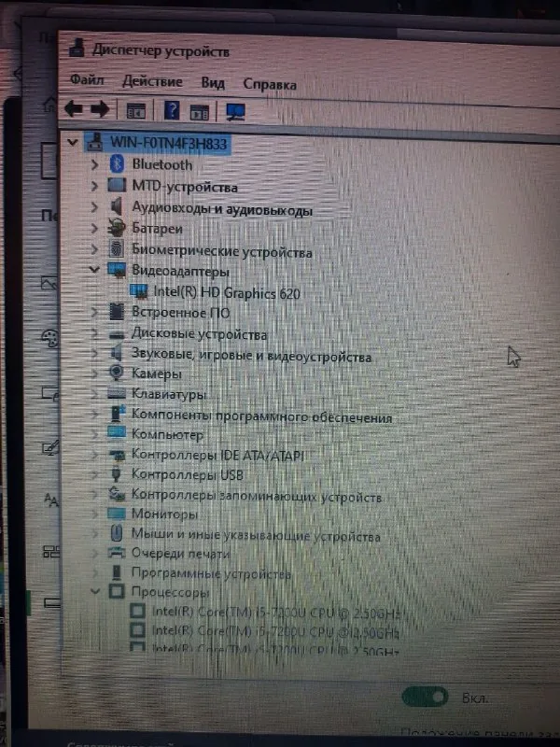Select Контроллеры IDE ATA/ATAPI
The width and height of the screenshot is (560, 747).
pos(217,455)
